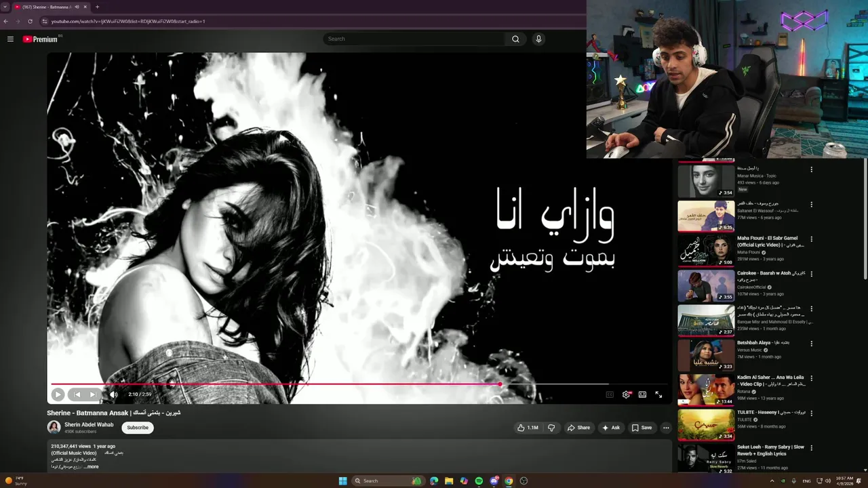This screenshot has width=868, height=488.
Task: Click the video progress bar scrubber
Action: (500, 384)
